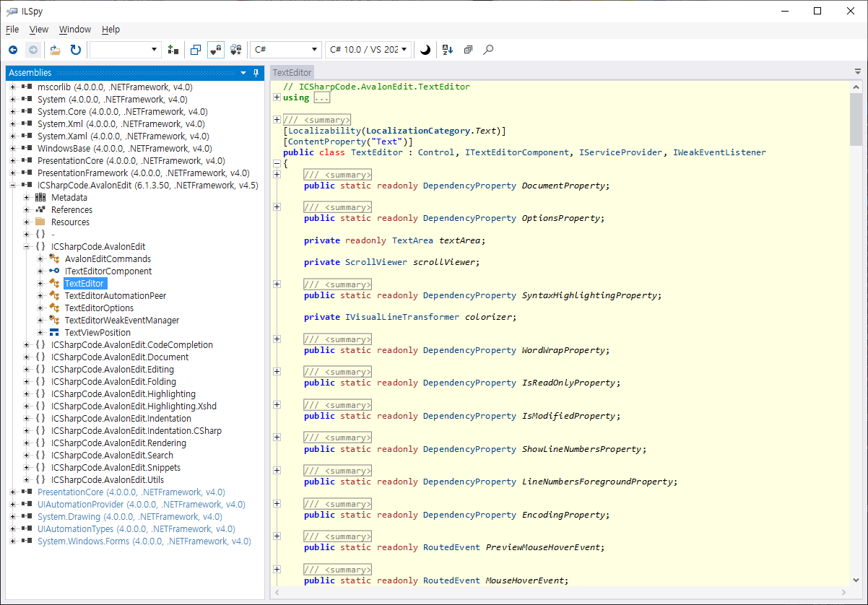Follow the LocalizationCategory link in attribute

418,131
